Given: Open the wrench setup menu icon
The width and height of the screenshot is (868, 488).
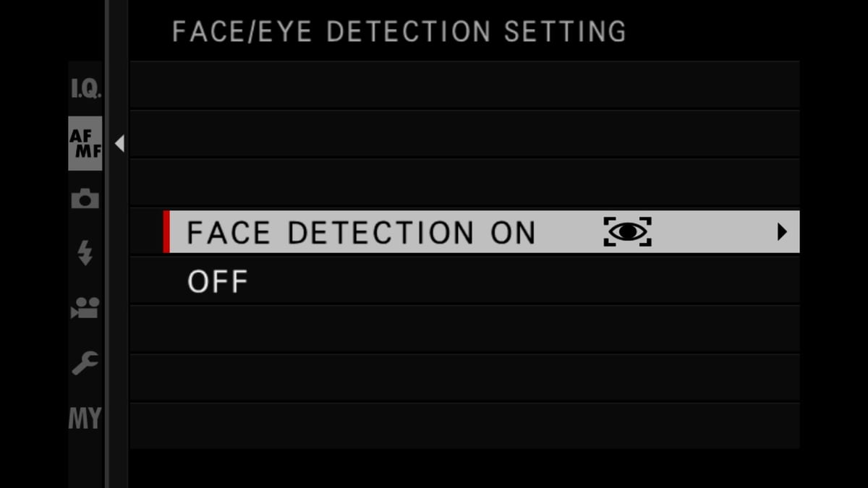Looking at the screenshot, I should point(84,363).
